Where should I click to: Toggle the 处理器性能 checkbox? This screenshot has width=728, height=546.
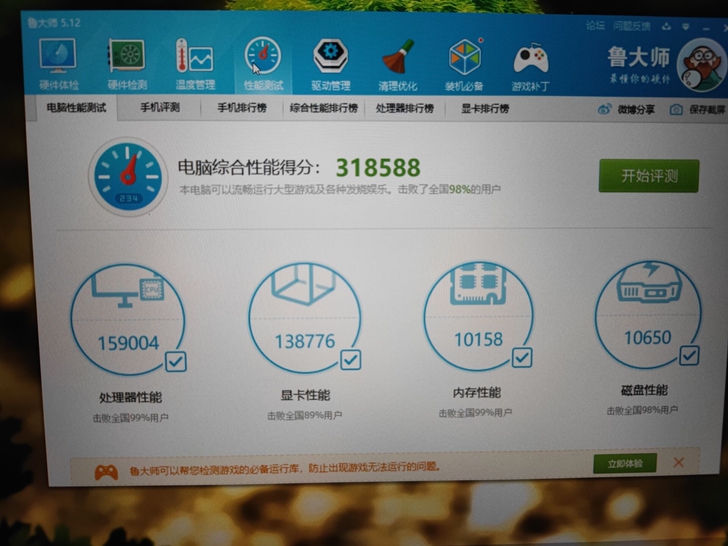pos(176,362)
